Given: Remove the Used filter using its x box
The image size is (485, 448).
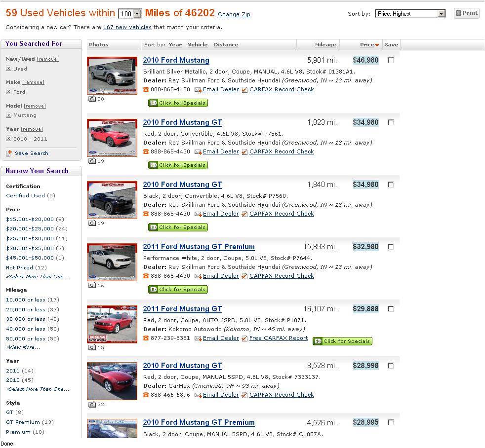Looking at the screenshot, I should 8,69.
